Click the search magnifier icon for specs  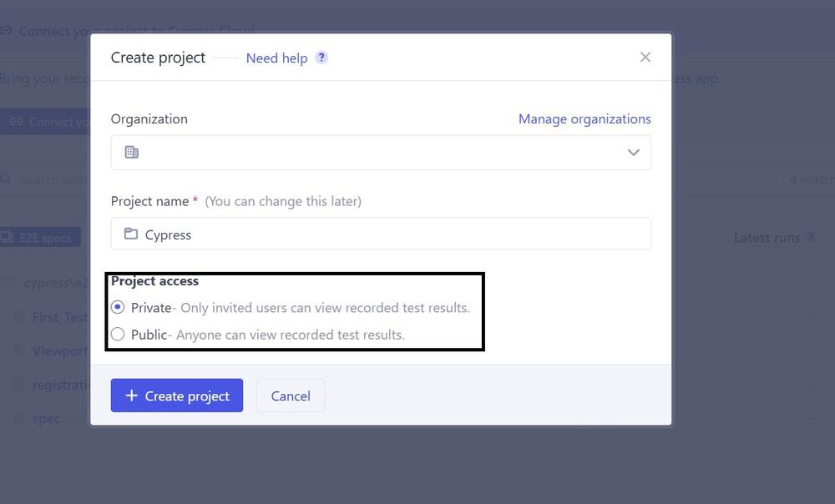(7, 179)
